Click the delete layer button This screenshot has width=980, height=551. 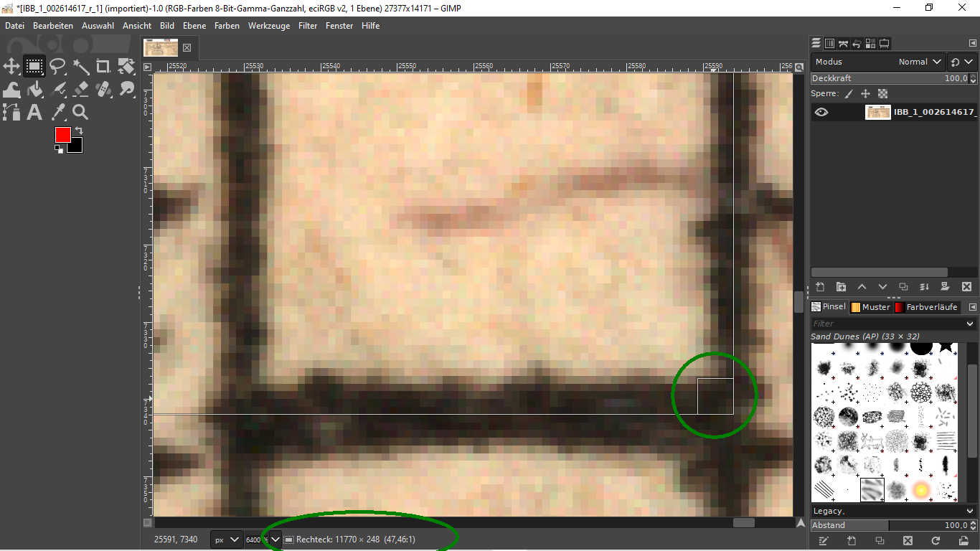(x=966, y=287)
